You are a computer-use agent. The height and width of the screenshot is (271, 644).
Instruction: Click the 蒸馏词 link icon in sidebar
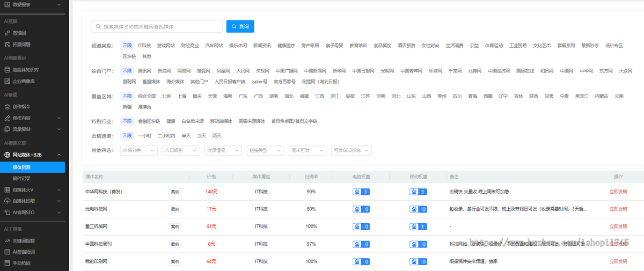[7, 33]
